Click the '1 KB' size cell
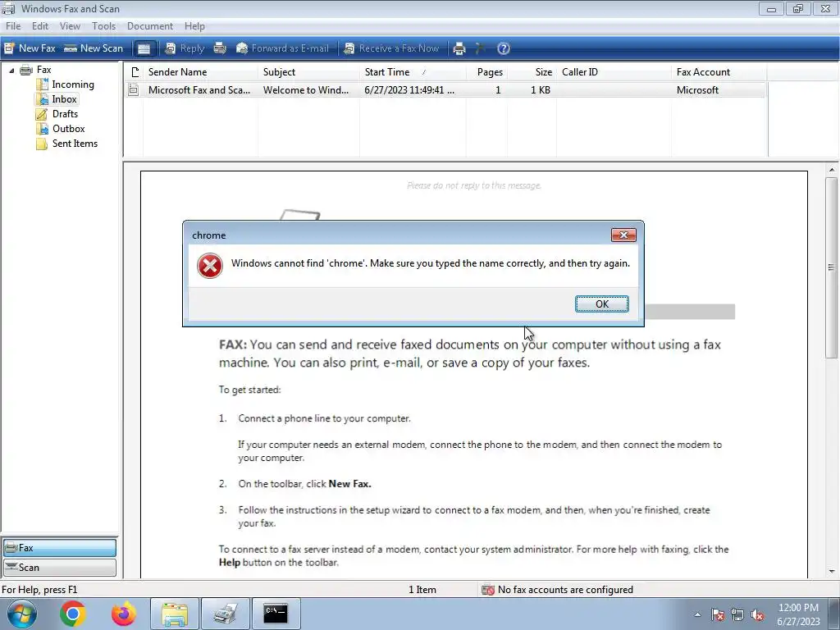 tap(541, 90)
